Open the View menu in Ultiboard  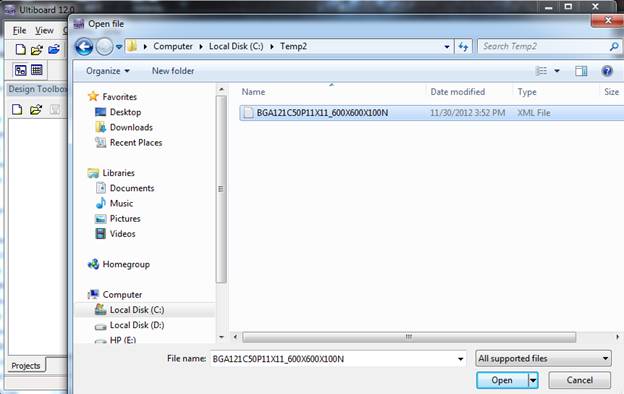click(44, 30)
